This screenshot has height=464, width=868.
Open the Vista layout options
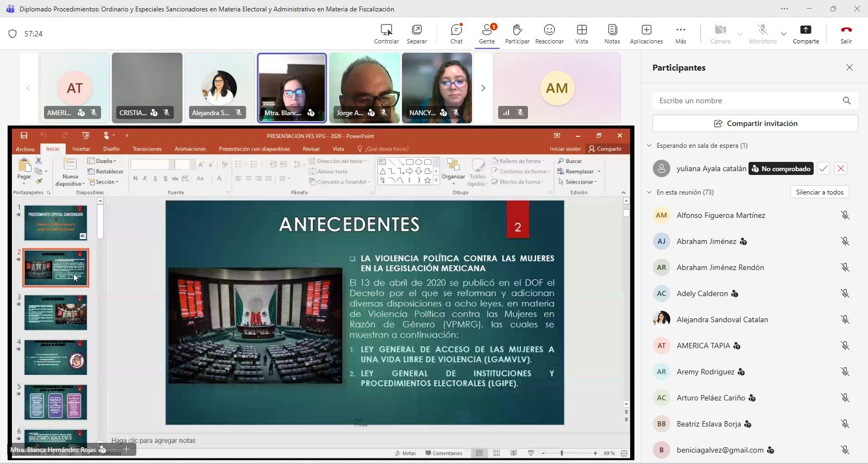[581, 34]
